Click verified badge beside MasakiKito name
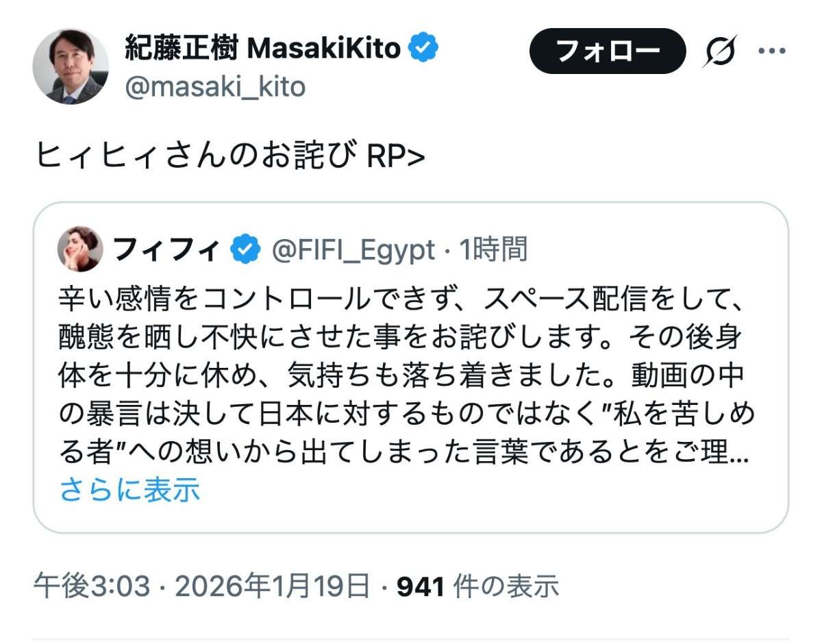This screenshot has width=822, height=644. [x=423, y=49]
